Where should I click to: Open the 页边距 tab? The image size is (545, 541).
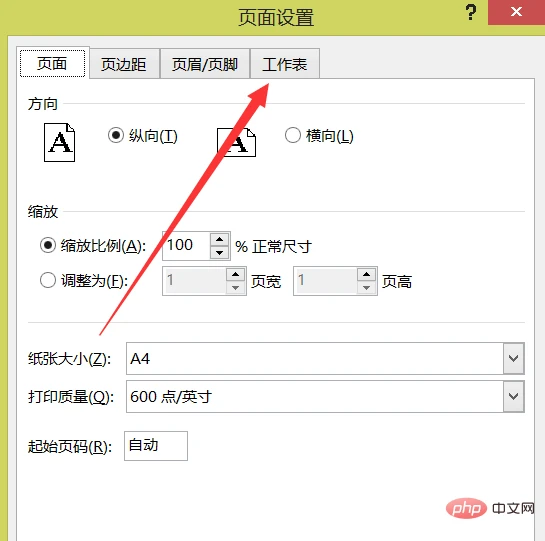[124, 64]
